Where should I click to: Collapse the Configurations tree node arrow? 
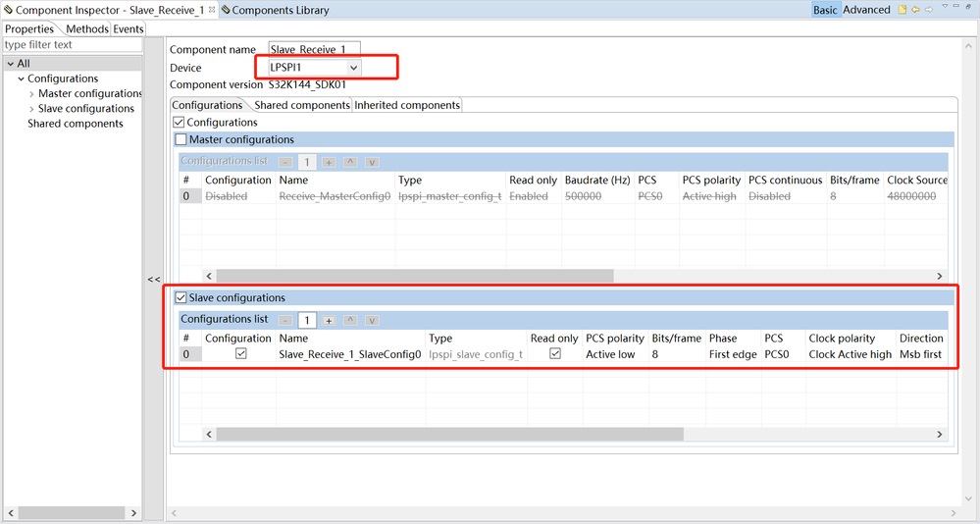click(22, 79)
